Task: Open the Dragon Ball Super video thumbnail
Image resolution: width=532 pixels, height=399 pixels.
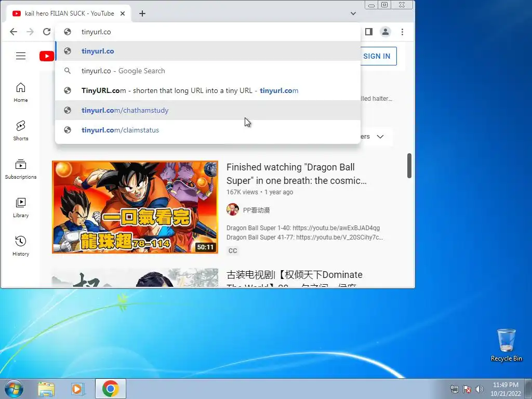Action: coord(135,207)
